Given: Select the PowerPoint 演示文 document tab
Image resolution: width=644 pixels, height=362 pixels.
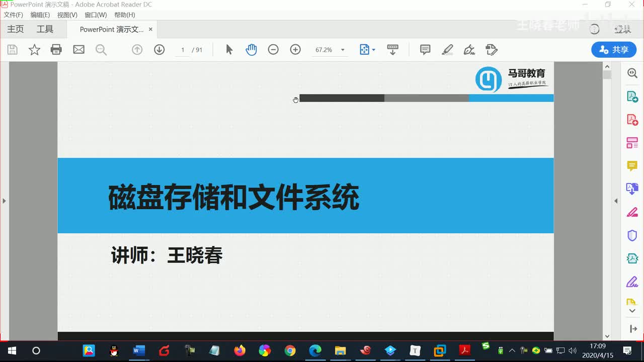Looking at the screenshot, I should point(112,30).
